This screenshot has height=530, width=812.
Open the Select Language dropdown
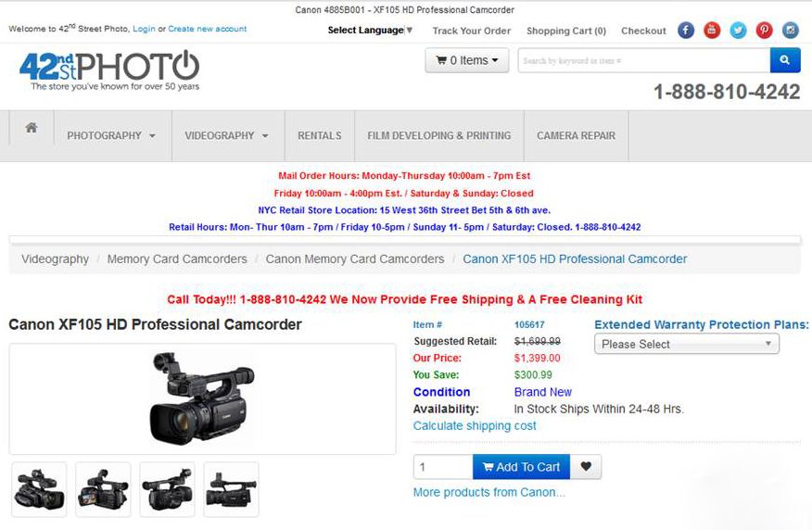coord(370,31)
